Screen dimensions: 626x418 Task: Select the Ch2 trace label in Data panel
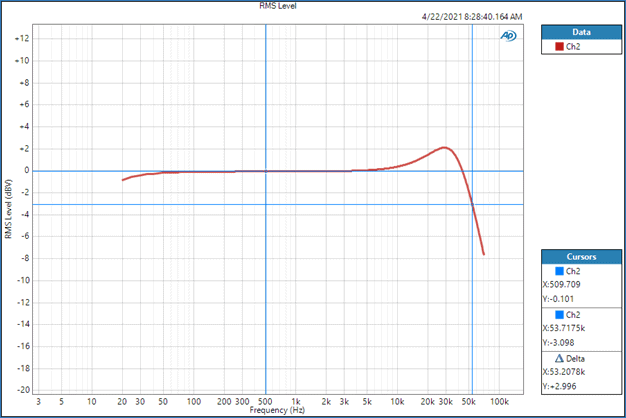coord(575,47)
